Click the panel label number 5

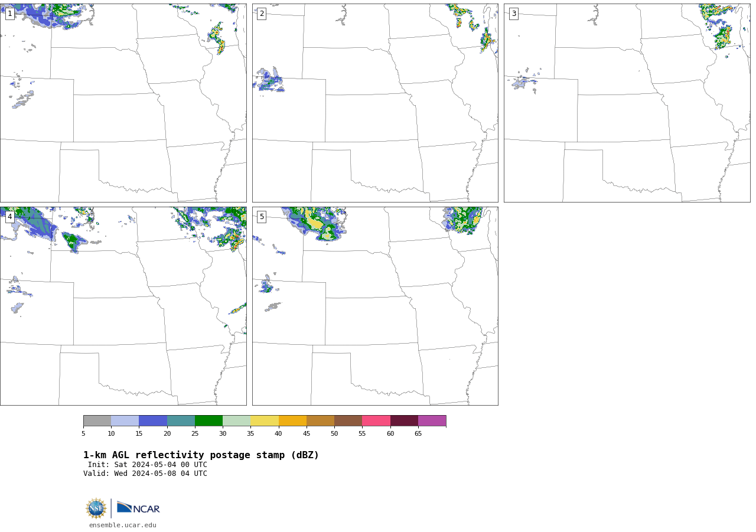click(262, 217)
